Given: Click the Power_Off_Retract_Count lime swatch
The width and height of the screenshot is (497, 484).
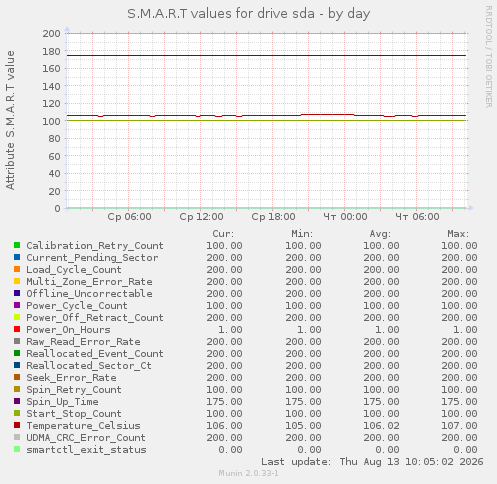Looking at the screenshot, I should (x=17, y=317).
